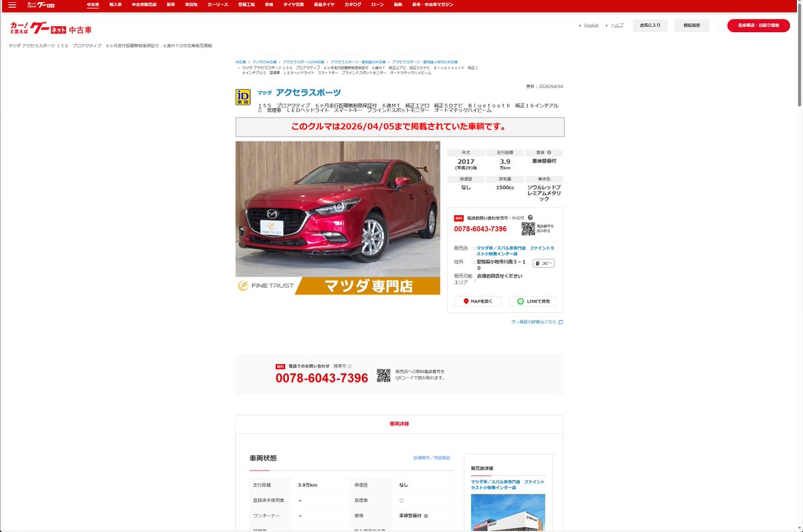The height and width of the screenshot is (532, 803).
Task: Open アクセラスポーツ - 愛知県の中古車 breadcrumb
Action: coord(358,62)
